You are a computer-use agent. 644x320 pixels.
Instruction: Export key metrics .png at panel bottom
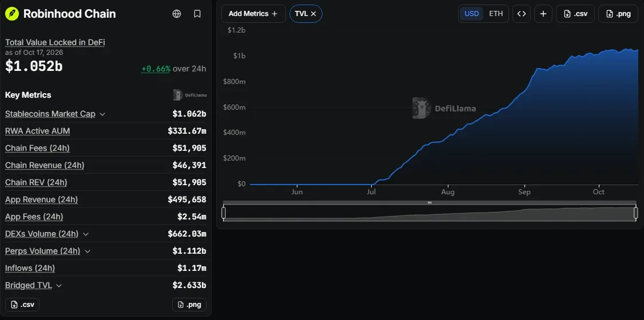pyautogui.click(x=189, y=305)
